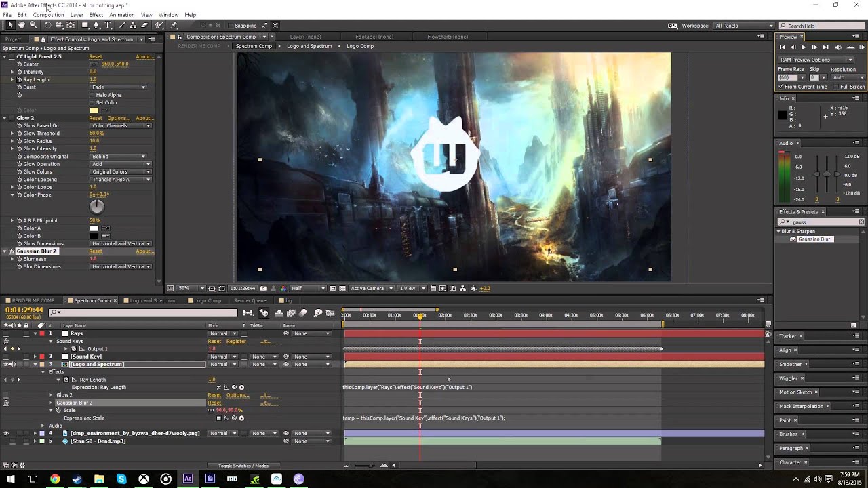This screenshot has width=868, height=488.
Task: Mute audio in the Preview panel
Action: click(838, 47)
